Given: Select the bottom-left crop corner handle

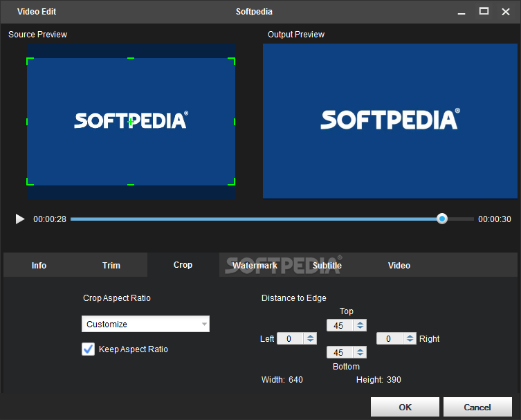Looking at the screenshot, I should click(30, 182).
